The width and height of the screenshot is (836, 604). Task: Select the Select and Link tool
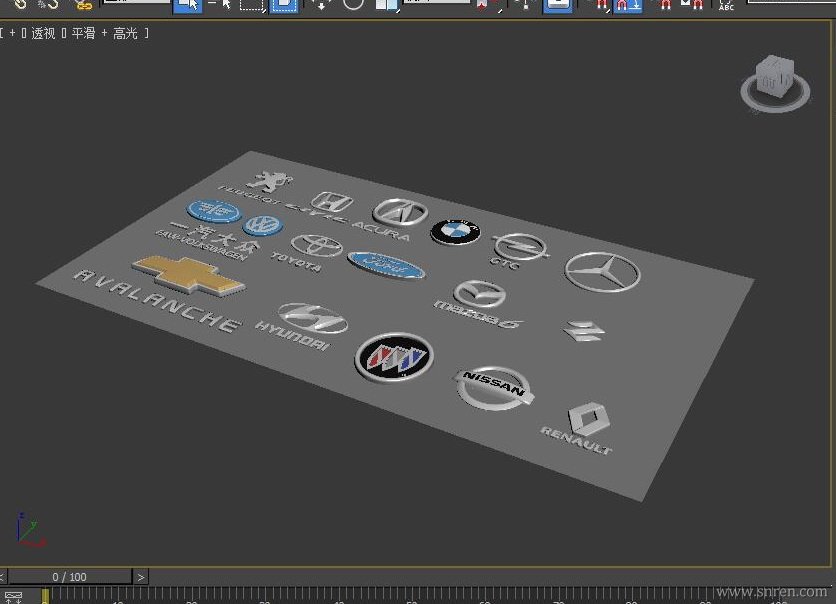pyautogui.click(x=19, y=5)
